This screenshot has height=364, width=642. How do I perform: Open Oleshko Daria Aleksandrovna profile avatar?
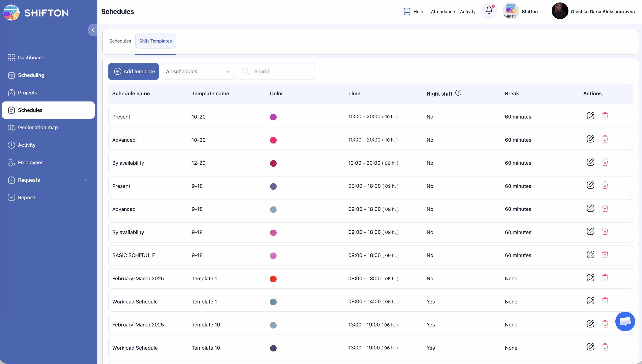559,11
